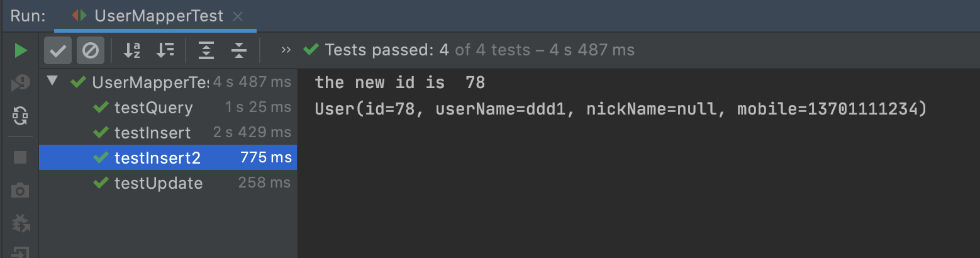
Task: Toggle auto-test rerun icon in sidebar
Action: 21,115
